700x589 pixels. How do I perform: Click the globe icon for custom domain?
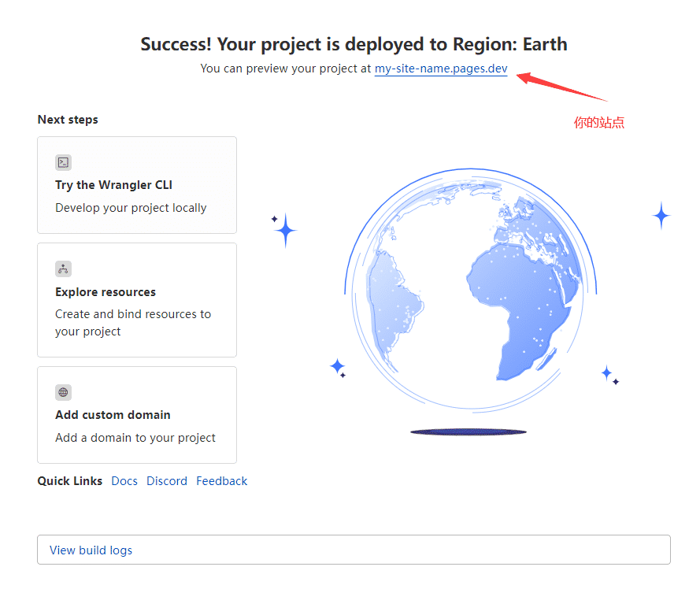[63, 392]
